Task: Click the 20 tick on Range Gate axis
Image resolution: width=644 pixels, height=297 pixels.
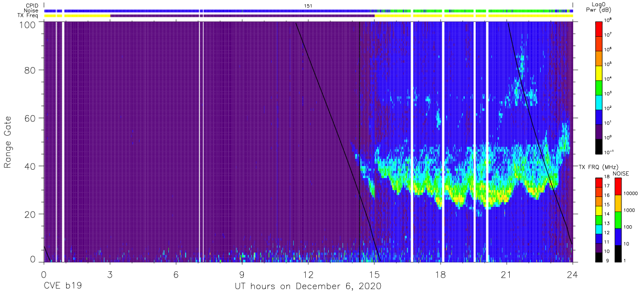Action: click(31, 214)
